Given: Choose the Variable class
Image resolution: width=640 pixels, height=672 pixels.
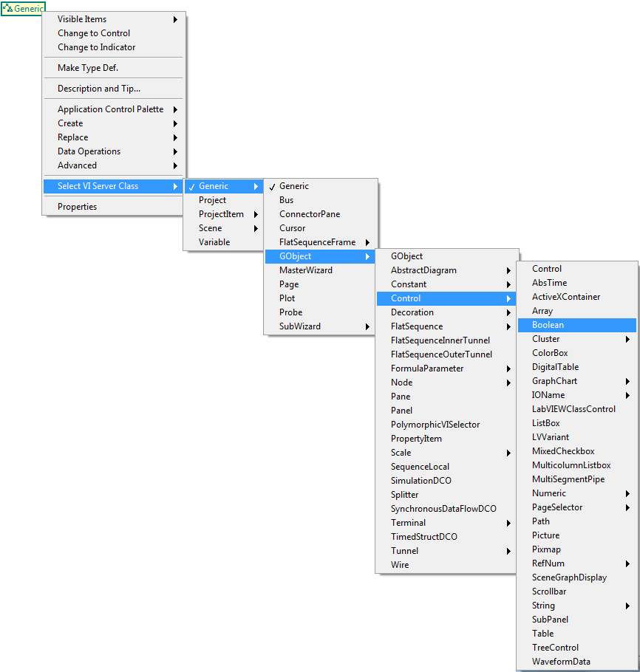Looking at the screenshot, I should 223,242.
